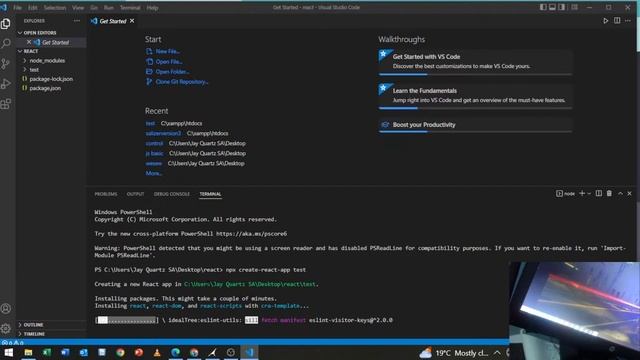The image size is (640, 360).
Task: Click More recent items link
Action: (x=154, y=173)
